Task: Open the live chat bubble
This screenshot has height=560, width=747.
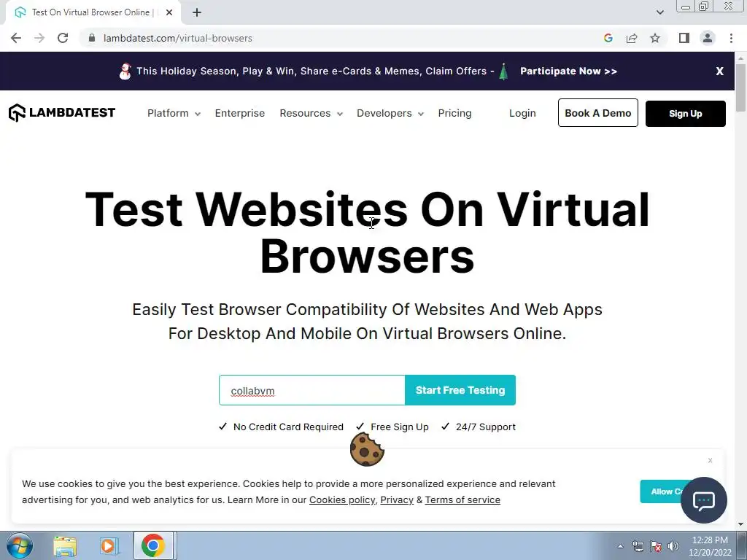Action: click(704, 500)
